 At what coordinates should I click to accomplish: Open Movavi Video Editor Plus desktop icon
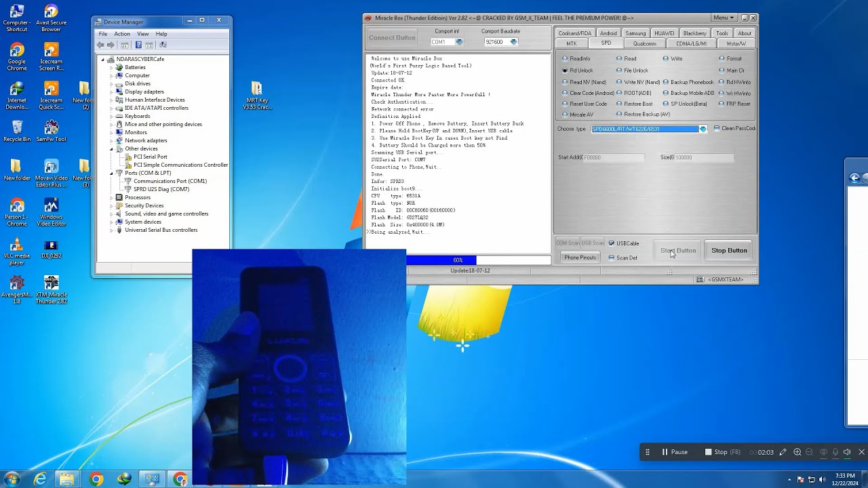[x=51, y=174]
